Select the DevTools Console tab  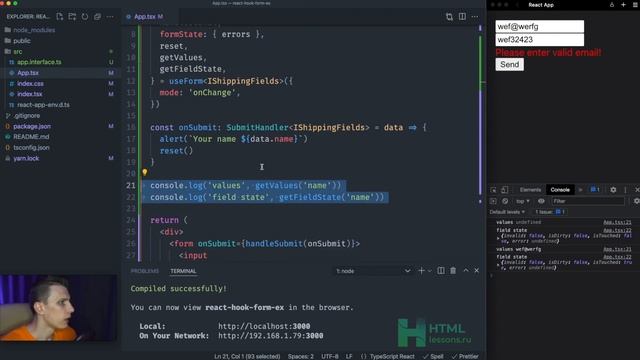click(560, 190)
